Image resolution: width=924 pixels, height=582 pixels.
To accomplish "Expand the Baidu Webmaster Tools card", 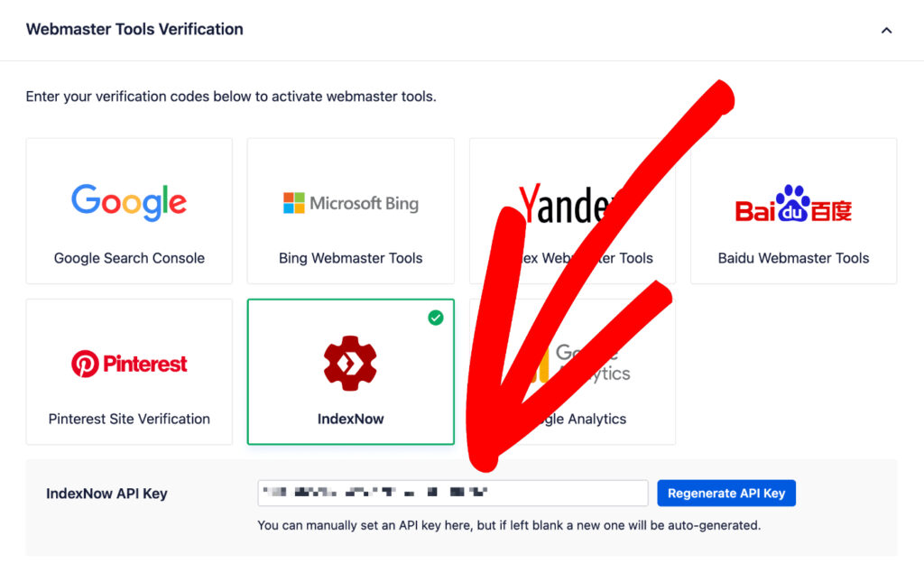I will [792, 210].
